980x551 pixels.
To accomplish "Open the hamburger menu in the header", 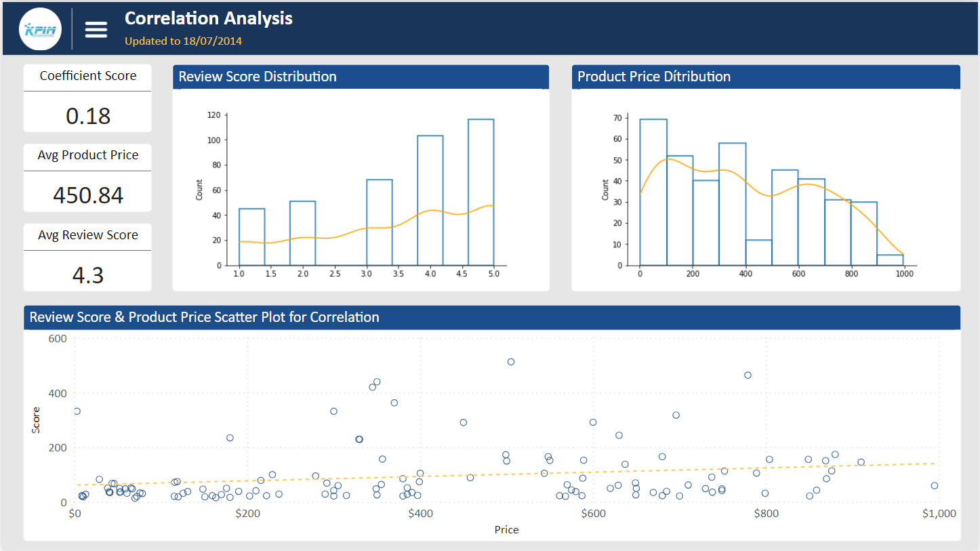I will (x=96, y=29).
